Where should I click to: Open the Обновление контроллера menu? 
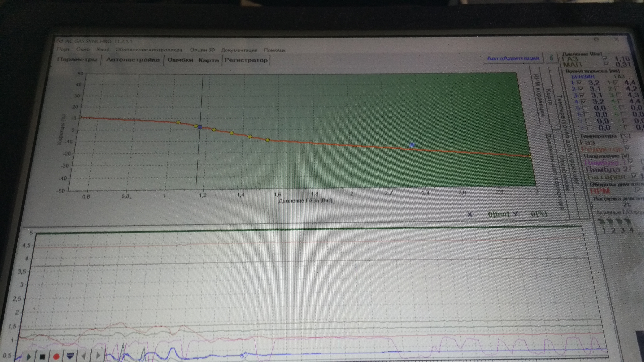pyautogui.click(x=149, y=50)
